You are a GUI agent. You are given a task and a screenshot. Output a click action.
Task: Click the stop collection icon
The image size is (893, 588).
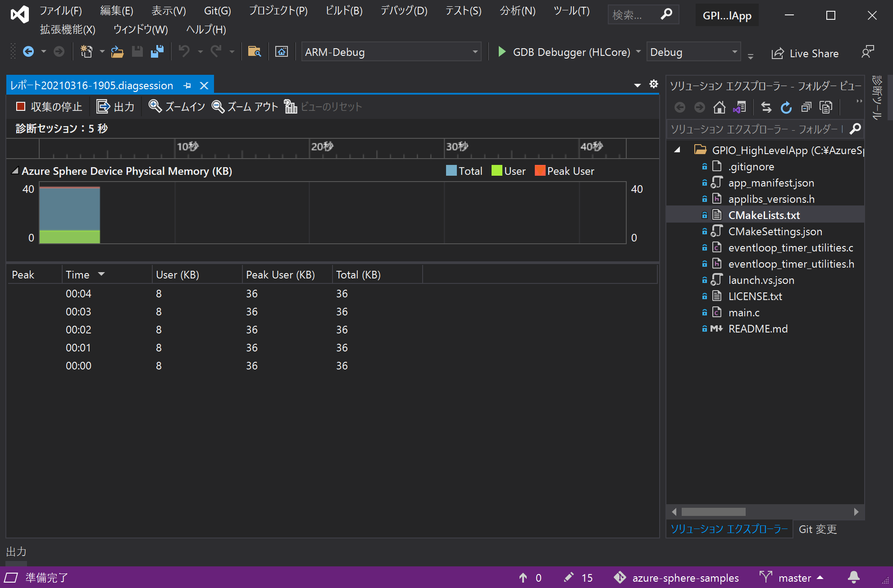(20, 107)
